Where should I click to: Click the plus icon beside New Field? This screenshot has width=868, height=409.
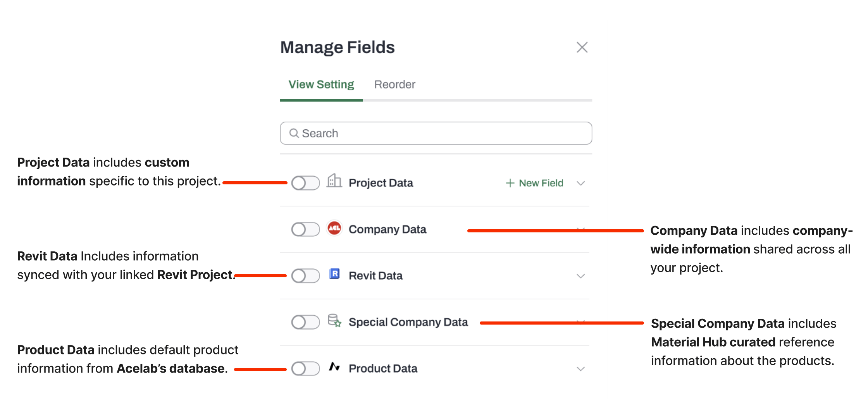pos(510,183)
